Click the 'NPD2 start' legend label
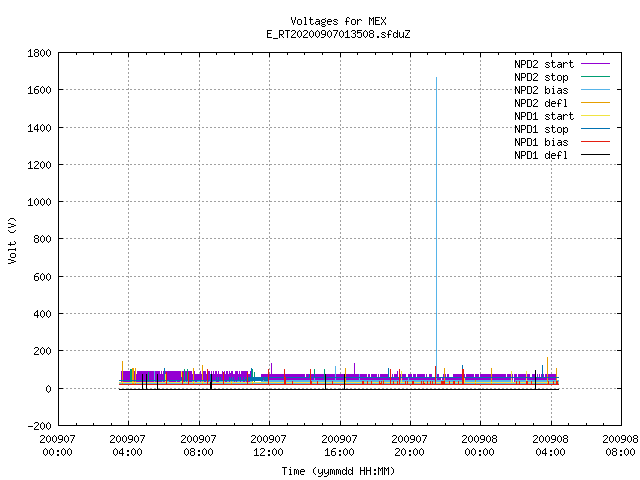The width and height of the screenshot is (640, 480). pyautogui.click(x=544, y=64)
